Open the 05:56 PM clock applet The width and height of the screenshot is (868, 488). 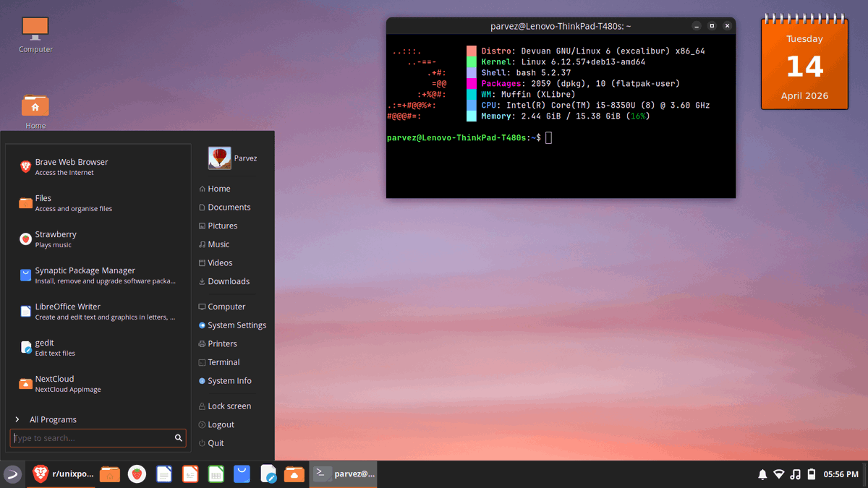[x=841, y=475]
